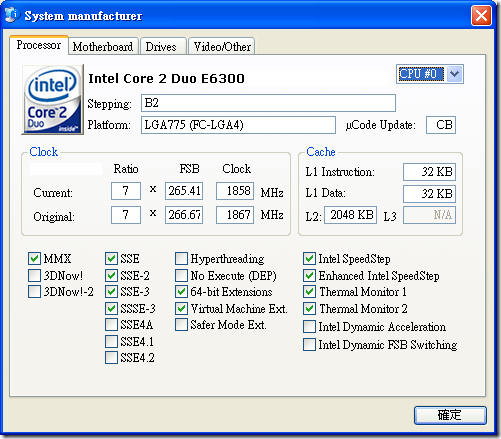501x439 pixels.
Task: Click the L2 cache field 2048 KB
Action: [351, 215]
